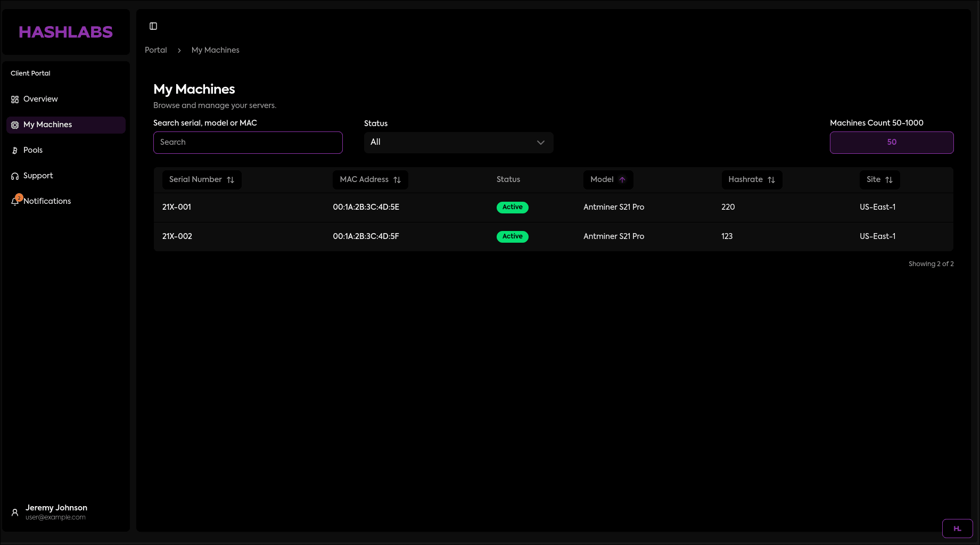Click the search serial, model or MAC field
980x545 pixels.
pyautogui.click(x=248, y=142)
